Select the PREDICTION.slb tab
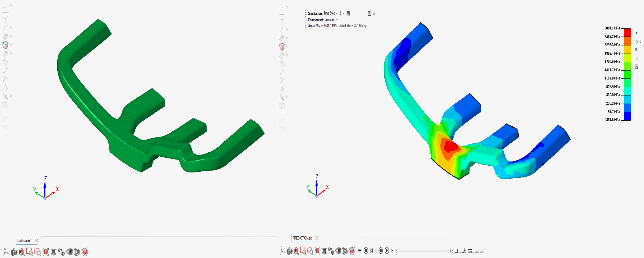 tap(302, 238)
